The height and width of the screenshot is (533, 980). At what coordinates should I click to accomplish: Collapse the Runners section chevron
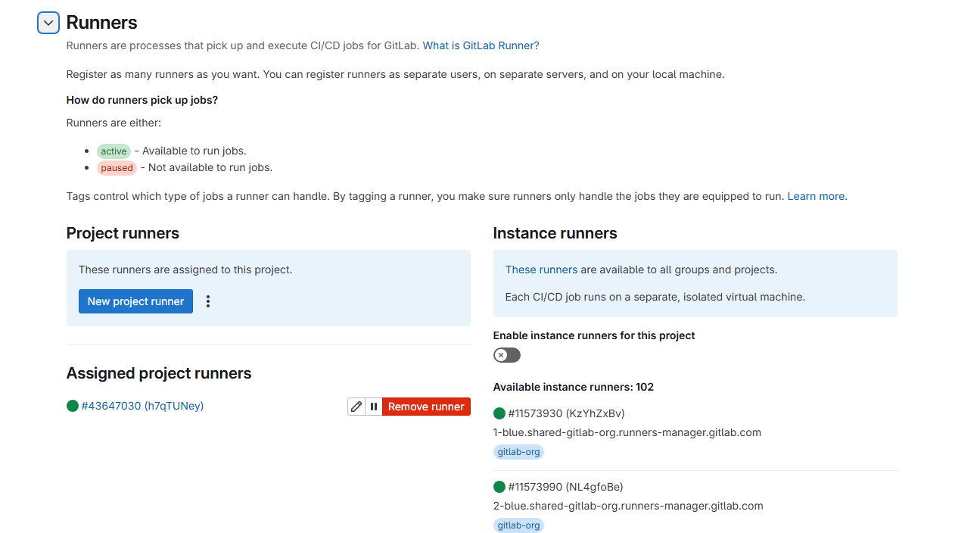48,23
